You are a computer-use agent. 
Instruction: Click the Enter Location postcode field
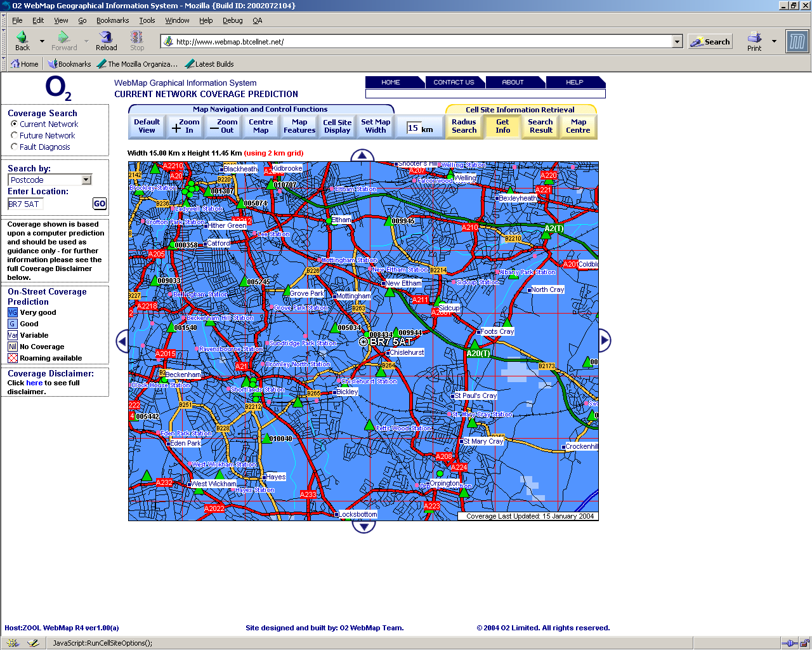25,204
